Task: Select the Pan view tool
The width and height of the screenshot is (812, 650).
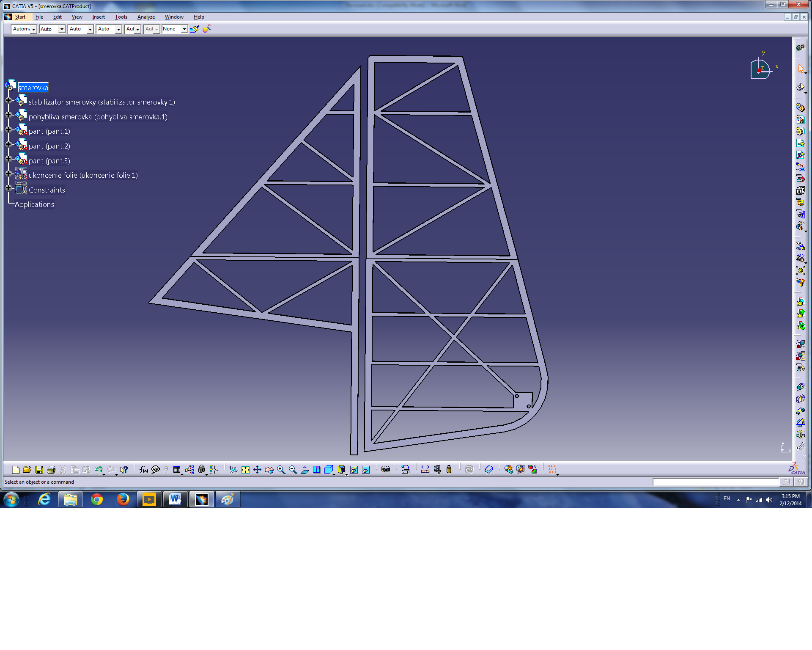Action: click(257, 470)
